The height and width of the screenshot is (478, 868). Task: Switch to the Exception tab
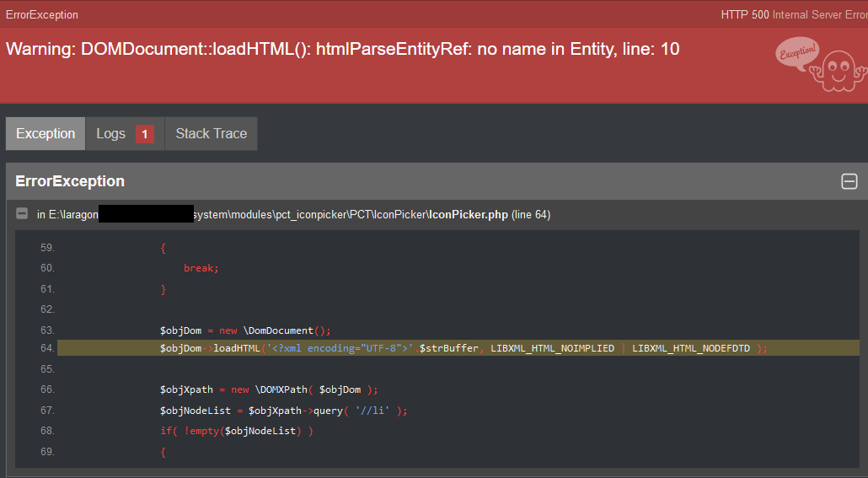coord(46,134)
